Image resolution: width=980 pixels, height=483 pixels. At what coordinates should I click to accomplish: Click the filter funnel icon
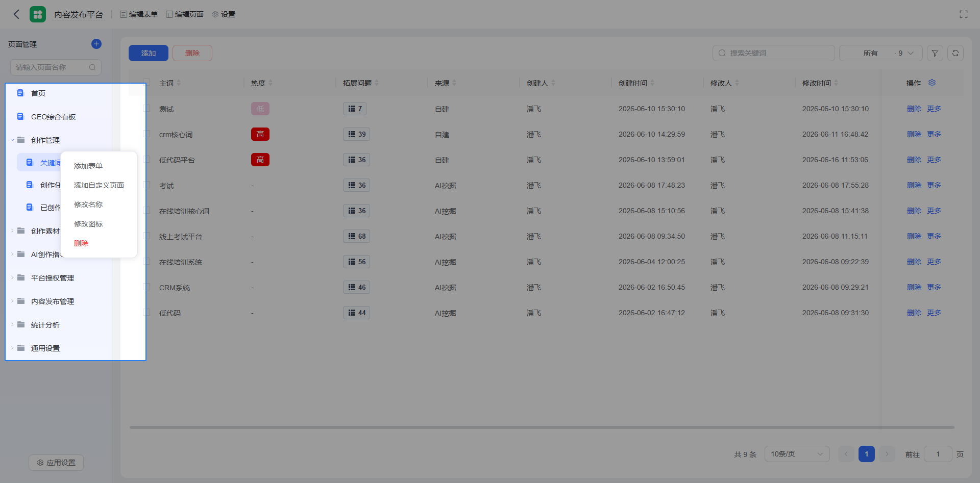[935, 53]
